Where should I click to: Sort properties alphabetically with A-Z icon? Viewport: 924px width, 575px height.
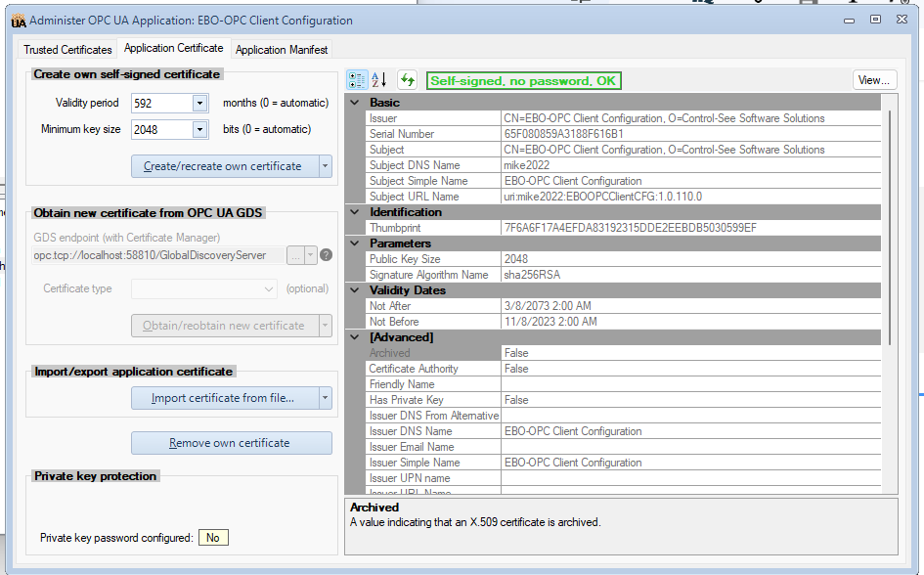click(x=379, y=80)
